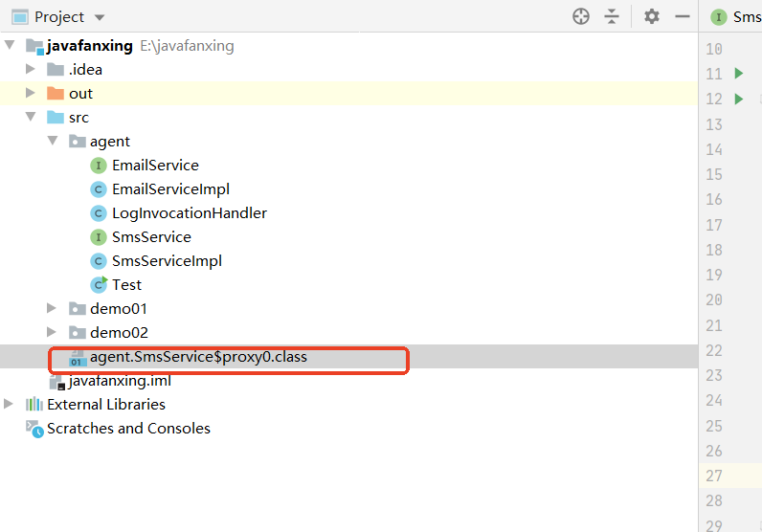Click the LogInvocationHandler class icon

point(99,212)
